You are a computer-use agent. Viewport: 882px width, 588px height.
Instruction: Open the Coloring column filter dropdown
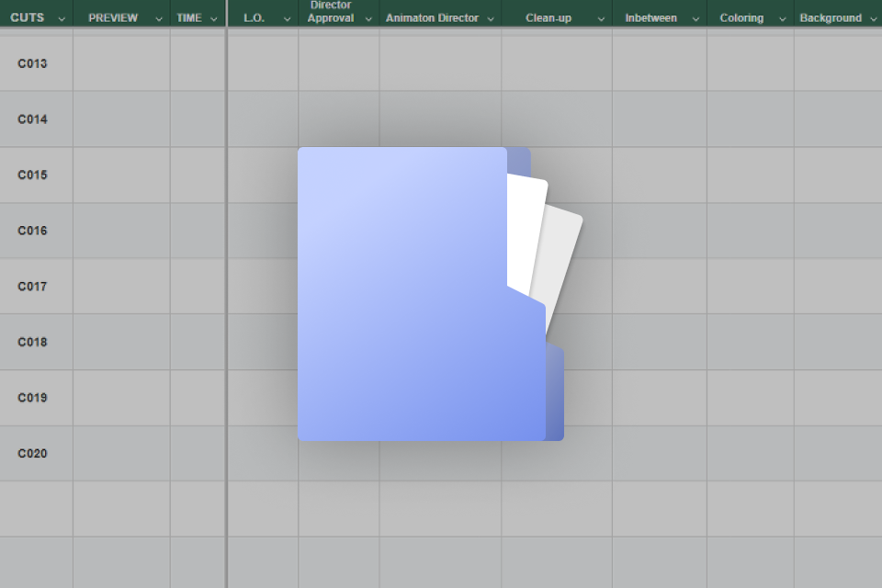pos(783,18)
